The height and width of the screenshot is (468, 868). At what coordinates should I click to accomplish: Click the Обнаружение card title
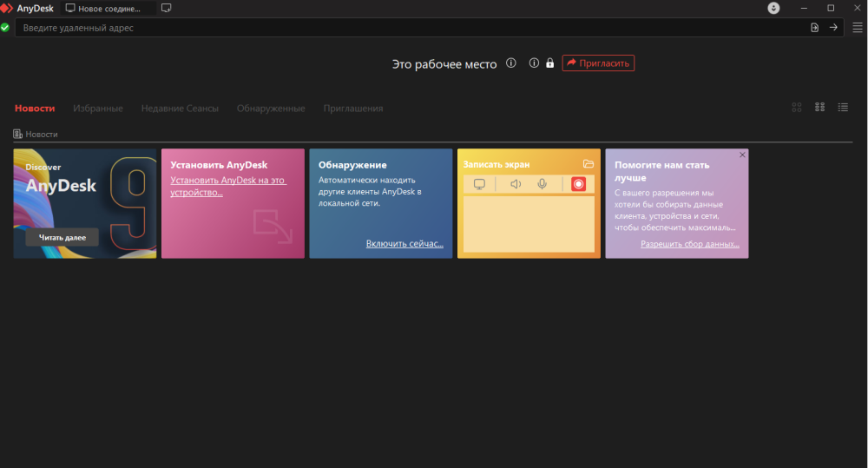tap(352, 165)
